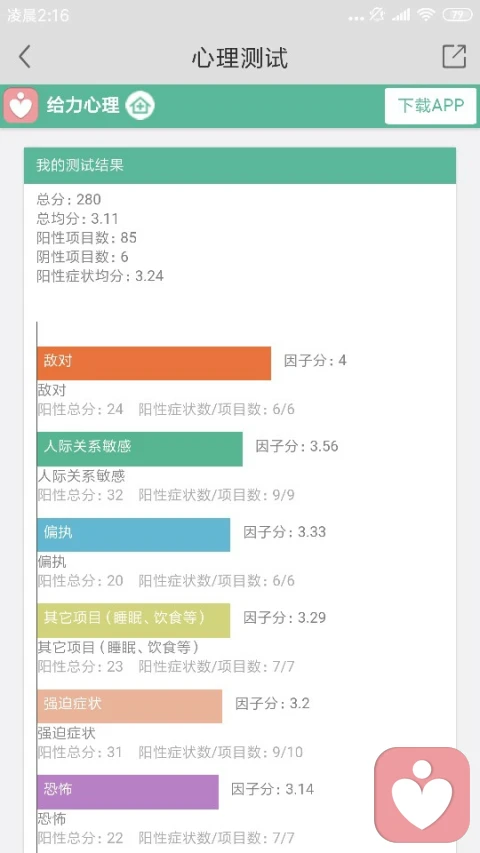Tap the 心理测试 page title
480x853 pixels.
[x=239, y=58]
